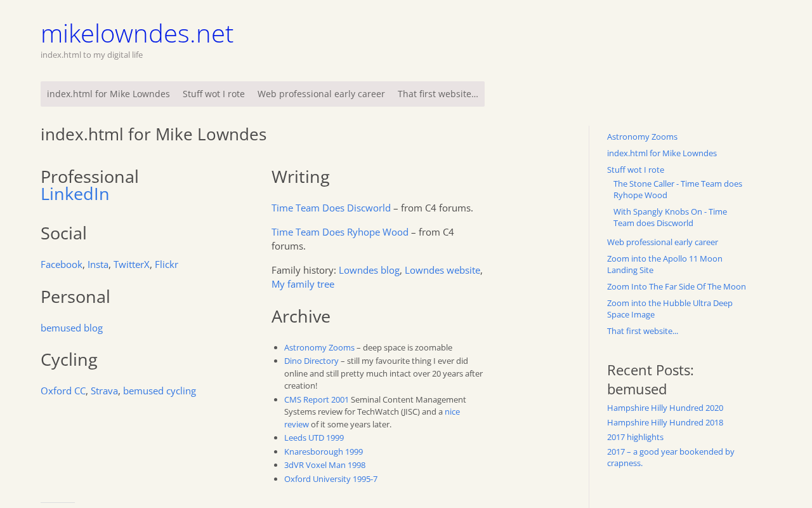Open the bemused blog link

click(72, 328)
